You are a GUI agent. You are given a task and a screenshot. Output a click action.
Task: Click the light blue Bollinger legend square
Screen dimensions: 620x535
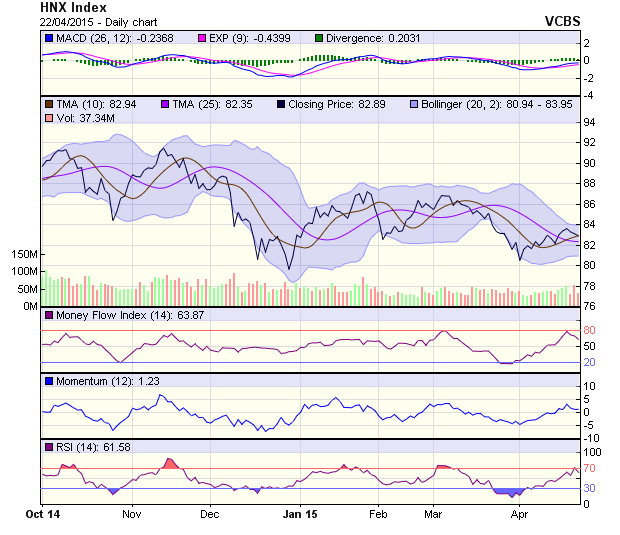tap(414, 104)
